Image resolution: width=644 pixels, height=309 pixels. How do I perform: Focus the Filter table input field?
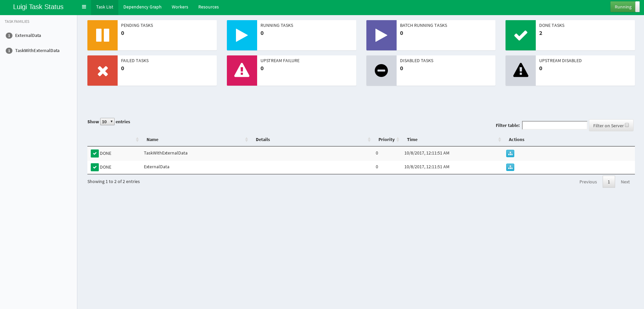click(555, 125)
